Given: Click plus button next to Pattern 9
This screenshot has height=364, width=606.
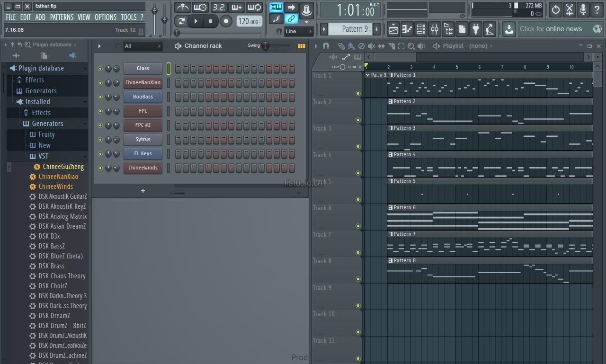Looking at the screenshot, I should coord(377,29).
